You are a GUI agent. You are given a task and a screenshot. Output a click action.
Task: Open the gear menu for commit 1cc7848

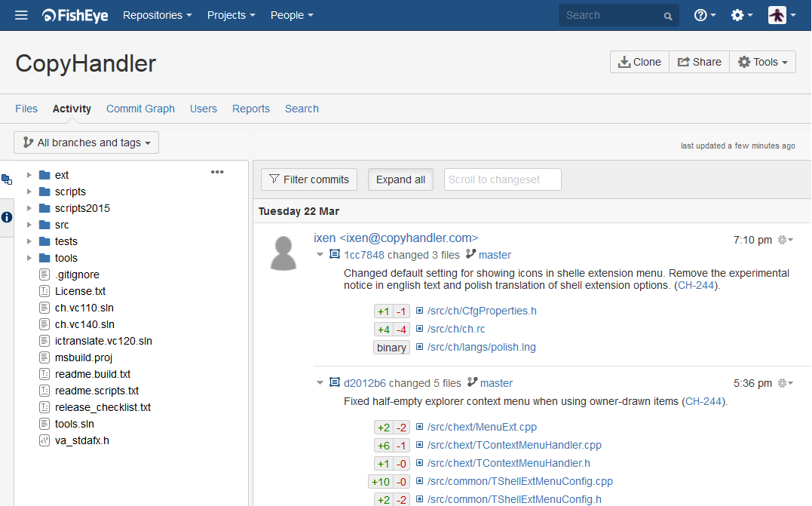point(785,240)
